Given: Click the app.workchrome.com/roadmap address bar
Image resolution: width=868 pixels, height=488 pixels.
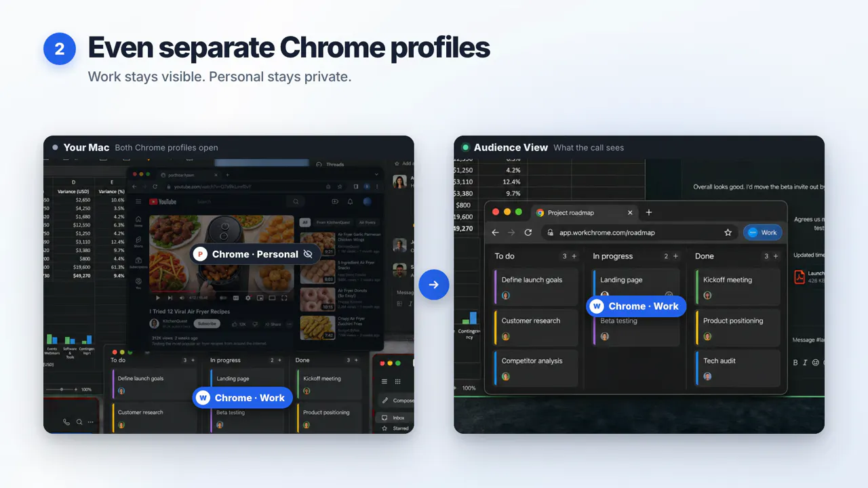Looking at the screenshot, I should (x=639, y=232).
